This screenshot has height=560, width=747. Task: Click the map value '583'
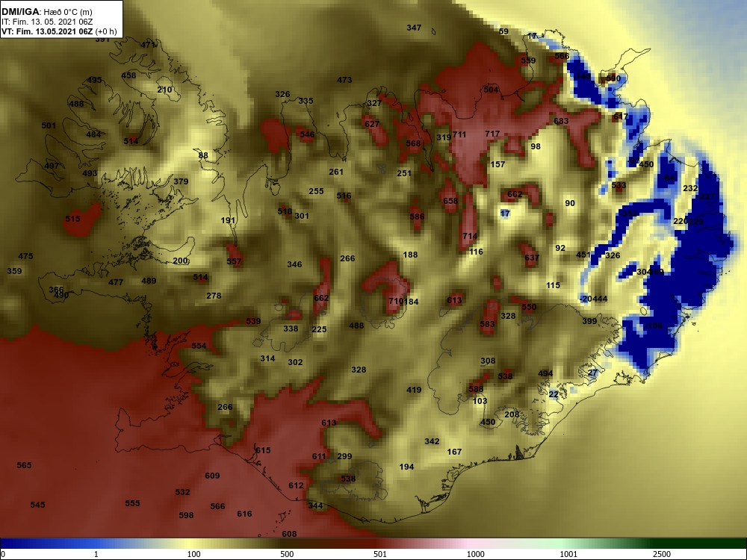click(487, 324)
